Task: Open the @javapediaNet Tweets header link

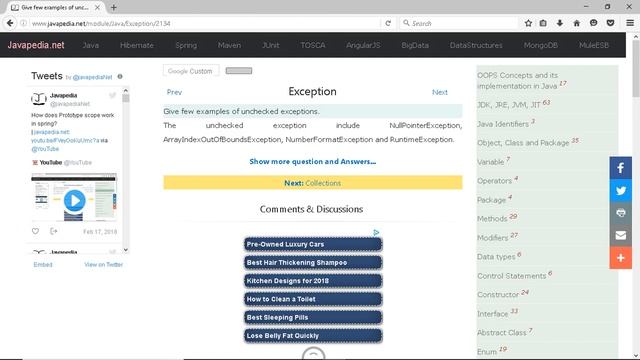Action: pyautogui.click(x=92, y=77)
